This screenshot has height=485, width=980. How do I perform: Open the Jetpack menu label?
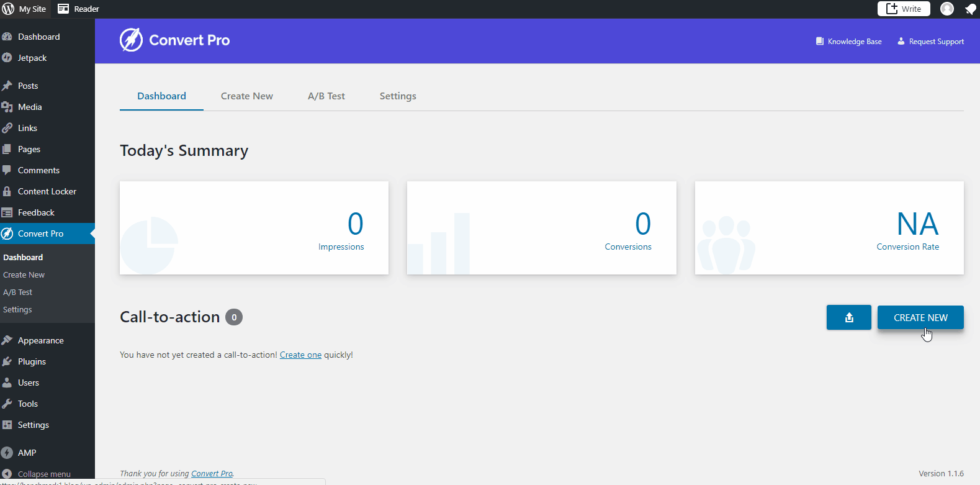pos(32,58)
